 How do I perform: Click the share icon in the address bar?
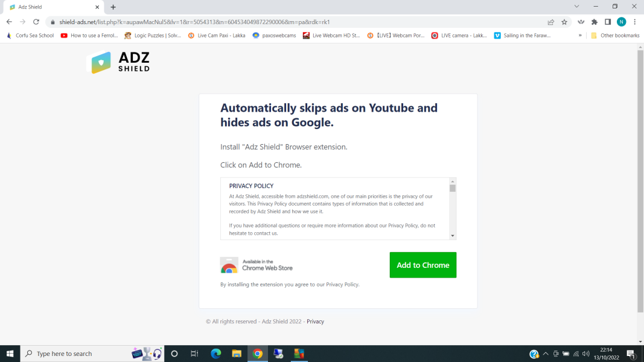click(x=550, y=21)
